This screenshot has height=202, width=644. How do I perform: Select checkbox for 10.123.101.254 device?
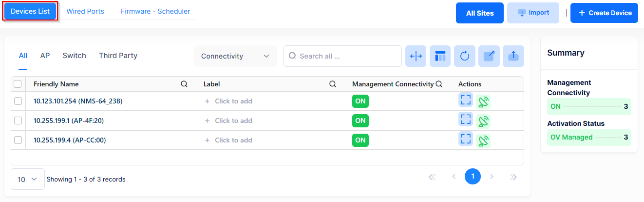click(x=18, y=101)
